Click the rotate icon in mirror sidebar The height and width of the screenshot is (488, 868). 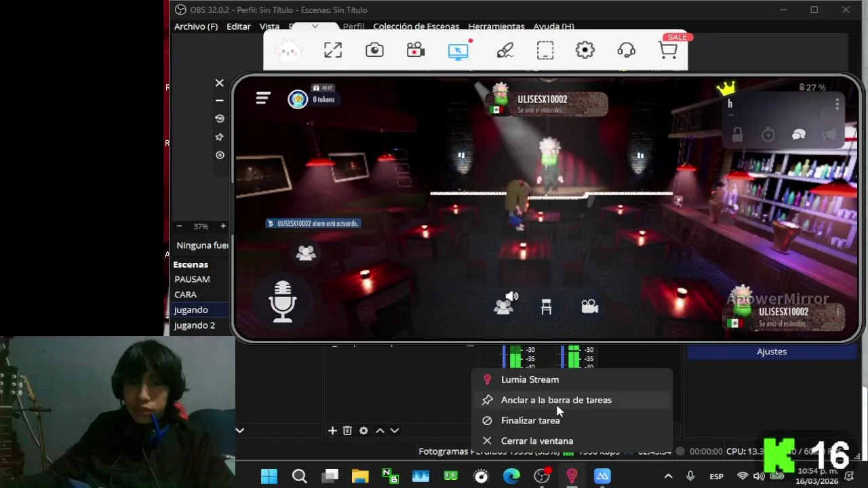219,119
